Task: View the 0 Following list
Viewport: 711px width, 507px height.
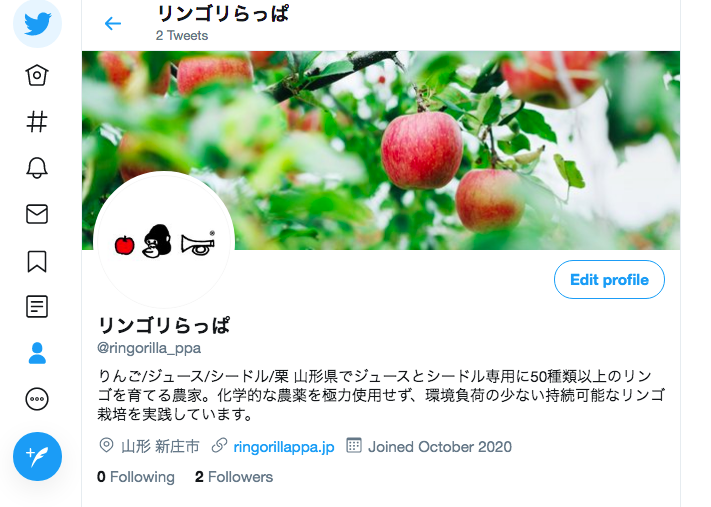Action: coord(136,477)
